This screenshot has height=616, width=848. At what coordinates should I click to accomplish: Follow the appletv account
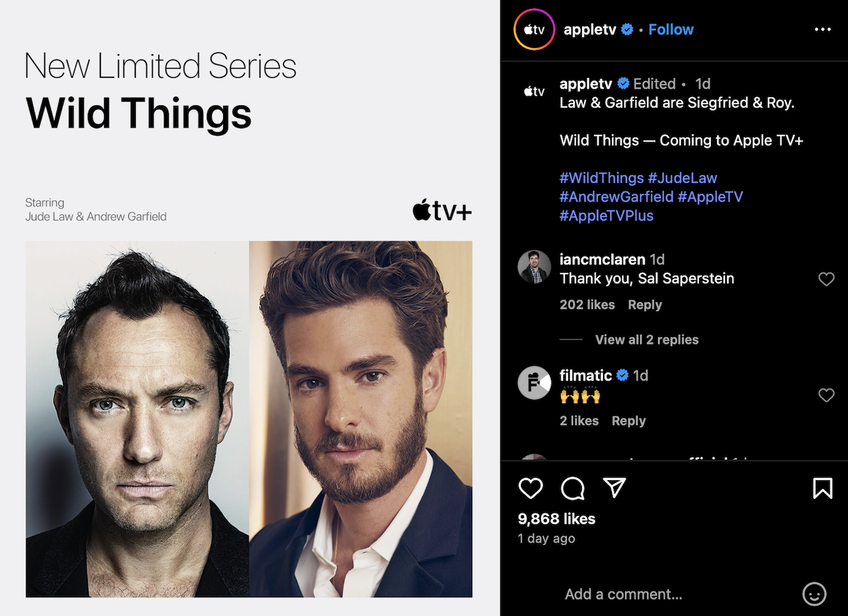pyautogui.click(x=670, y=29)
